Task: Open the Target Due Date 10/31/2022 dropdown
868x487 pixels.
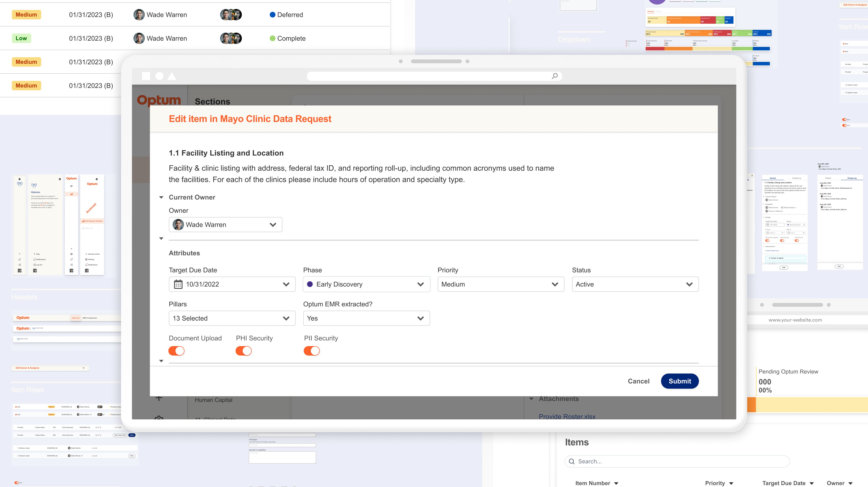Action: point(232,284)
